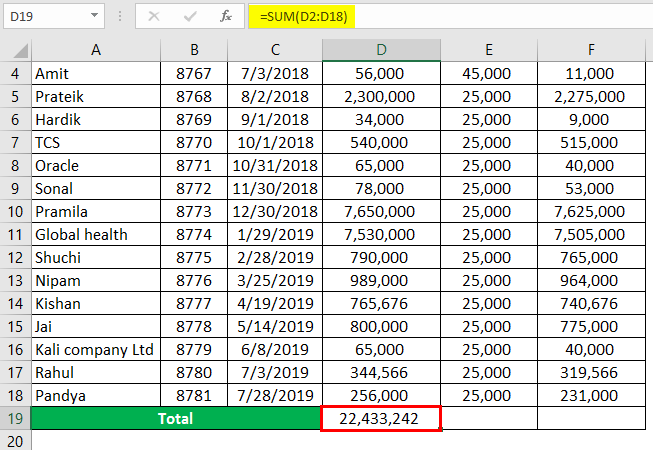Image resolution: width=653 pixels, height=450 pixels.
Task: Click the date cell 7/3/2018
Action: coord(275,74)
